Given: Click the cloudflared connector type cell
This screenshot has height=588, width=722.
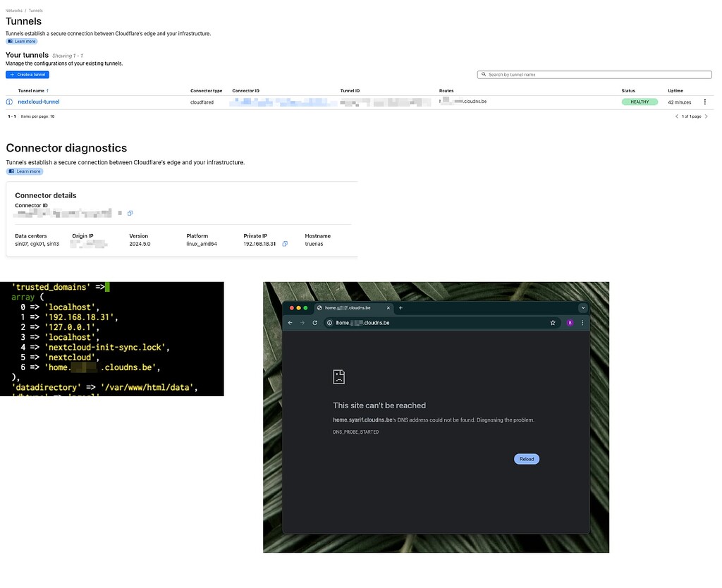Looking at the screenshot, I should (202, 102).
